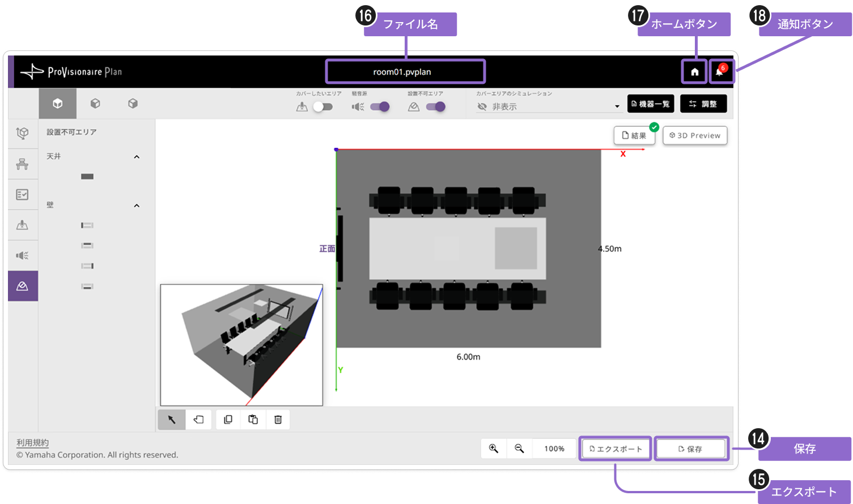Viewport: 853px width, 504px height.
Task: Pick the top-wall no-install area item
Action: 87,246
